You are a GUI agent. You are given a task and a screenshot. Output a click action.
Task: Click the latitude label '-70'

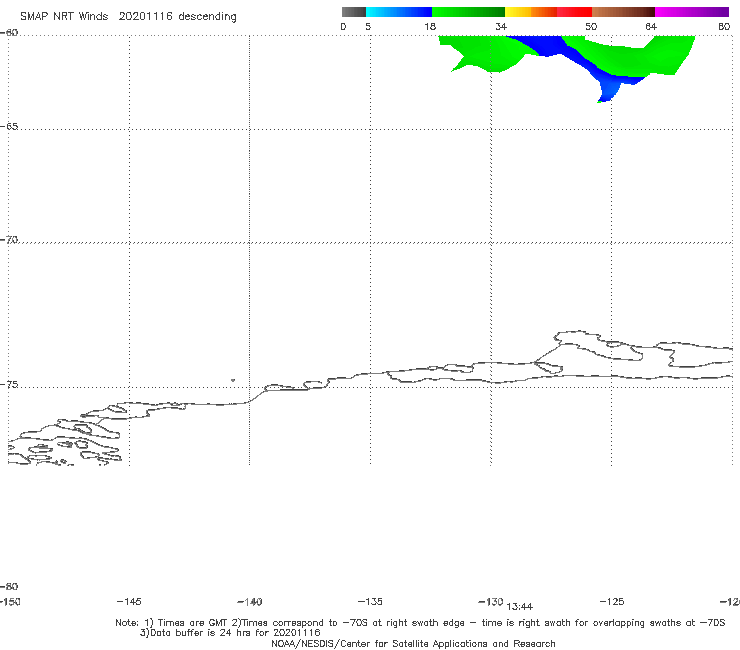tap(9, 240)
